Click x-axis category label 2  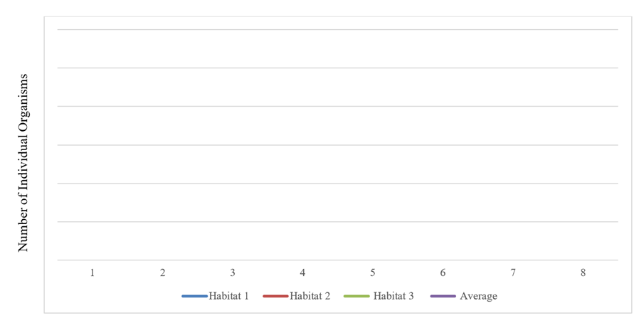coord(162,272)
